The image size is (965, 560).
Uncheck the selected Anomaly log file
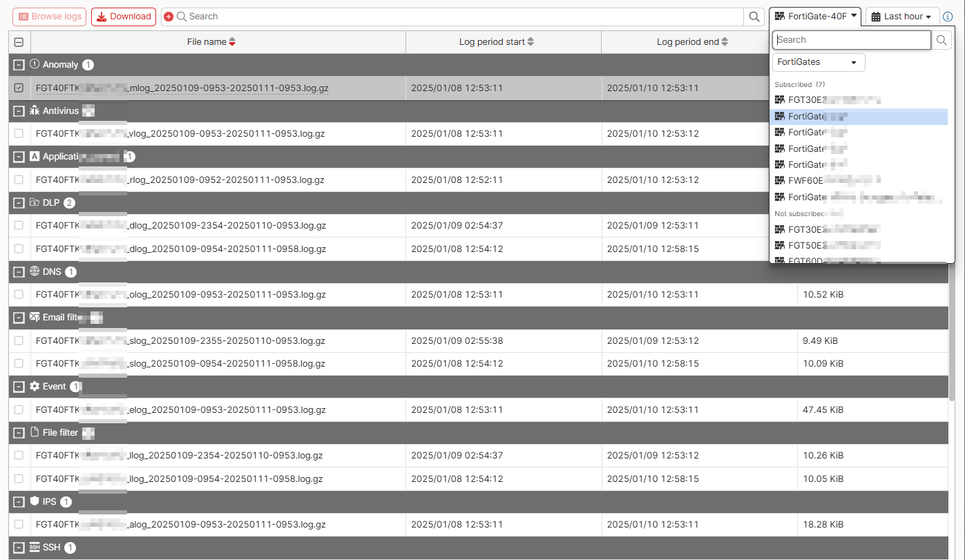coord(19,88)
